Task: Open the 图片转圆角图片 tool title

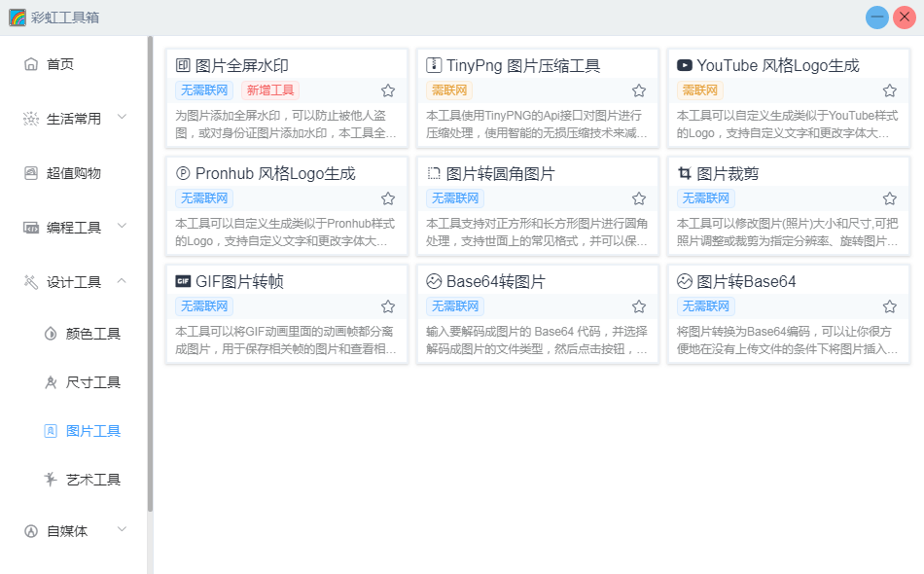Action: (500, 174)
